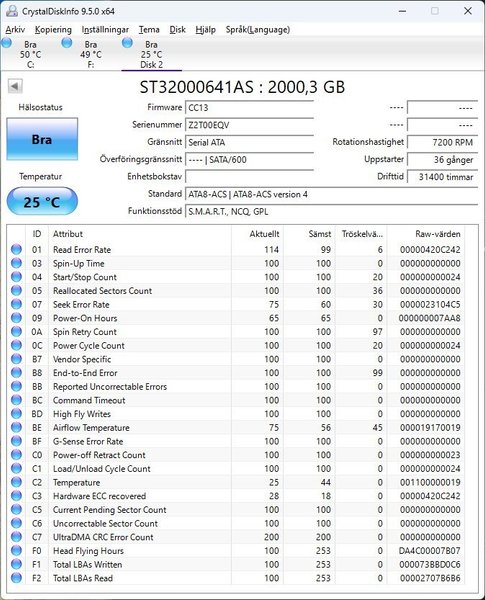This screenshot has height=600, width=485.
Task: Select raw value 001100000019 in Temperature row
Action: coord(430,482)
